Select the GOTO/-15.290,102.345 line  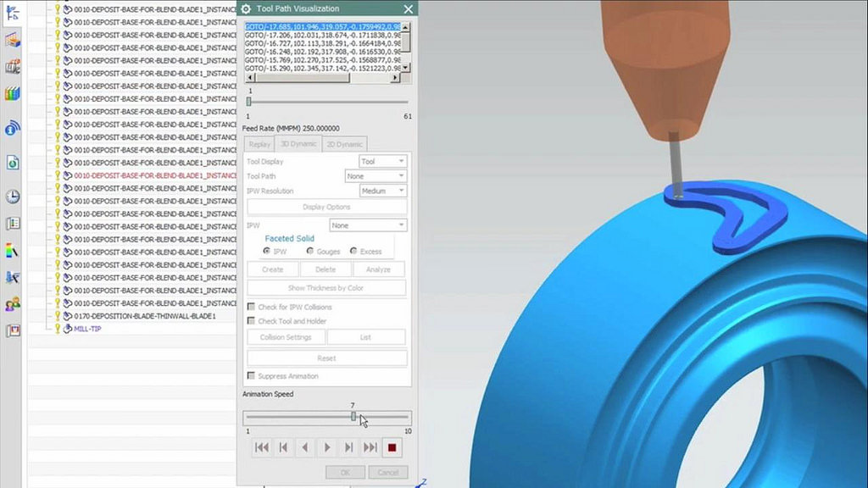(323, 68)
